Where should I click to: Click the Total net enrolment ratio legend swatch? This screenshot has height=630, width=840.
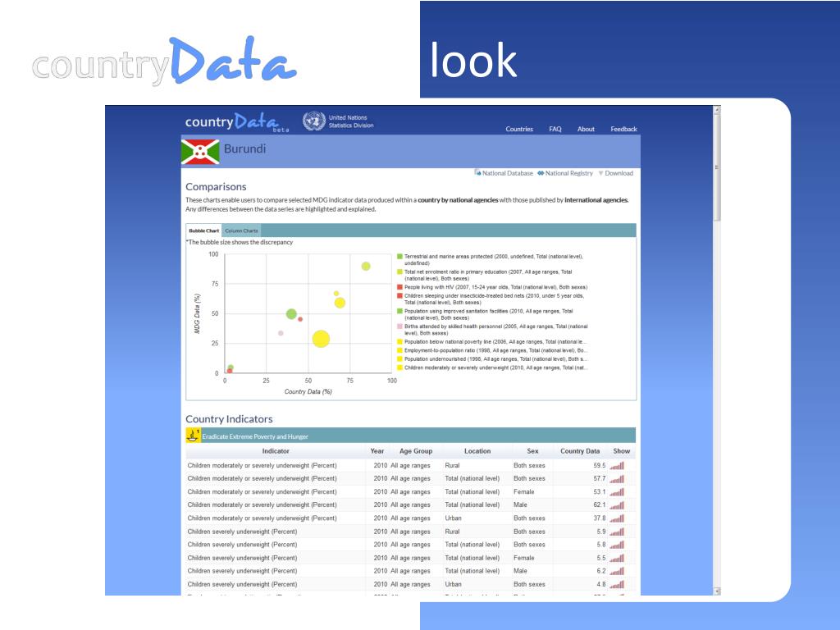point(399,272)
